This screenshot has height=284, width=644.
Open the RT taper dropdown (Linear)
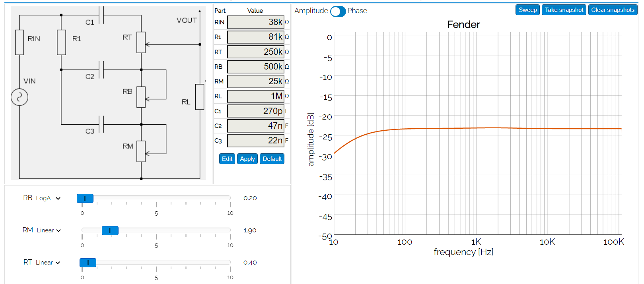click(48, 263)
